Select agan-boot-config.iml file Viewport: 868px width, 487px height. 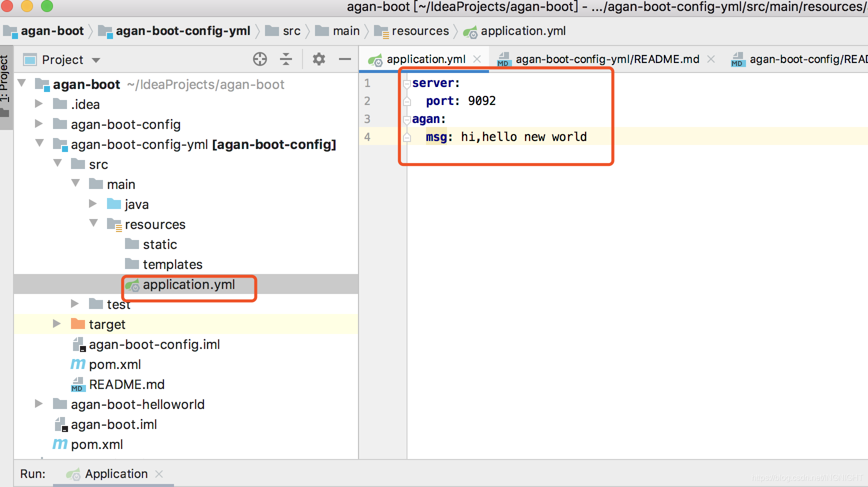pos(154,344)
